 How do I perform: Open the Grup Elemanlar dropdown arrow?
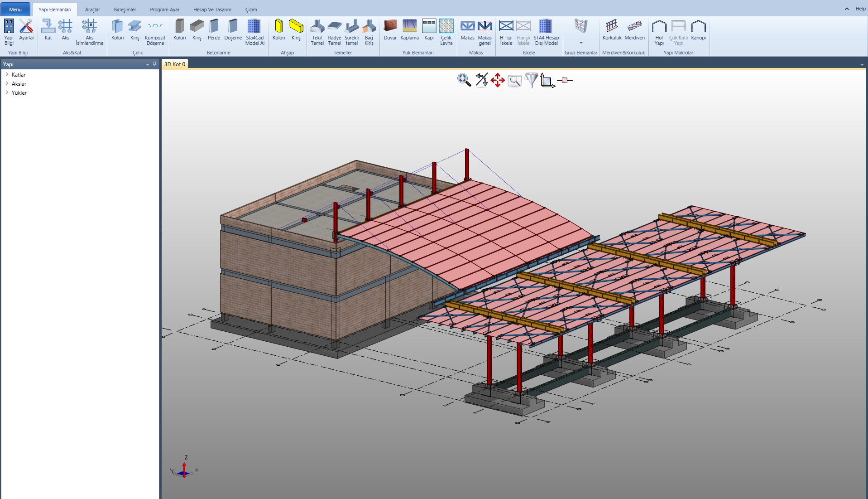581,43
